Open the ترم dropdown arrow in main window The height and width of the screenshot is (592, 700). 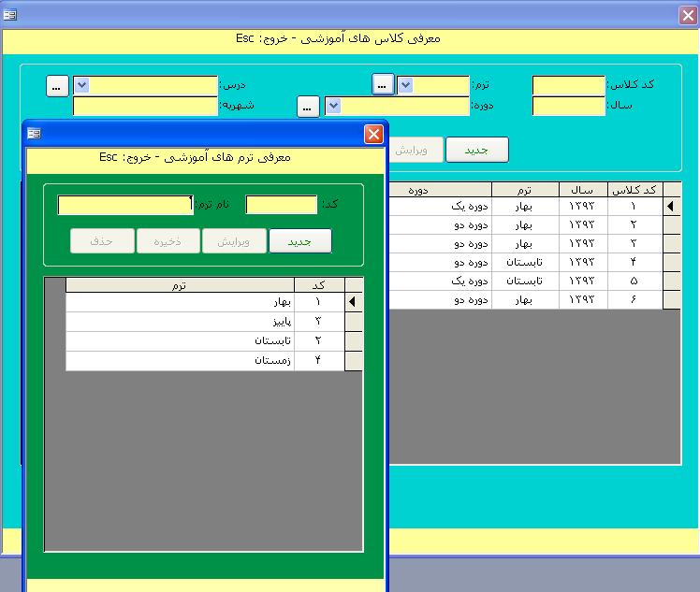405,85
